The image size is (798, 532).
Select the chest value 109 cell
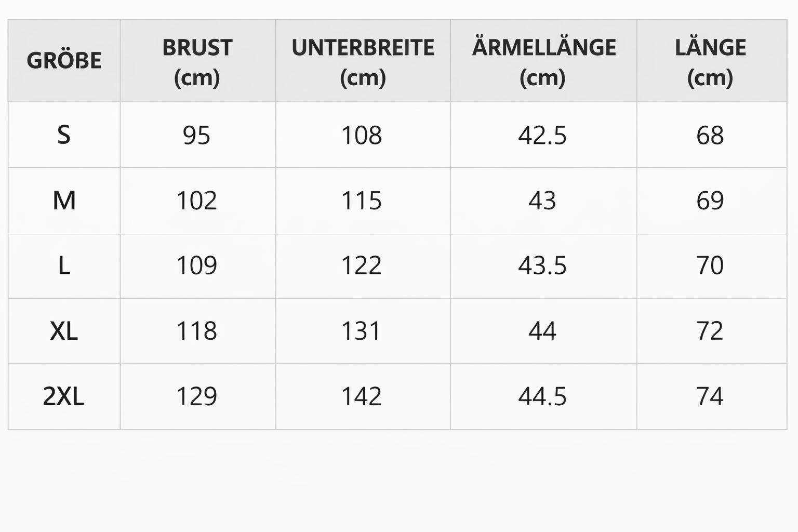(x=197, y=266)
